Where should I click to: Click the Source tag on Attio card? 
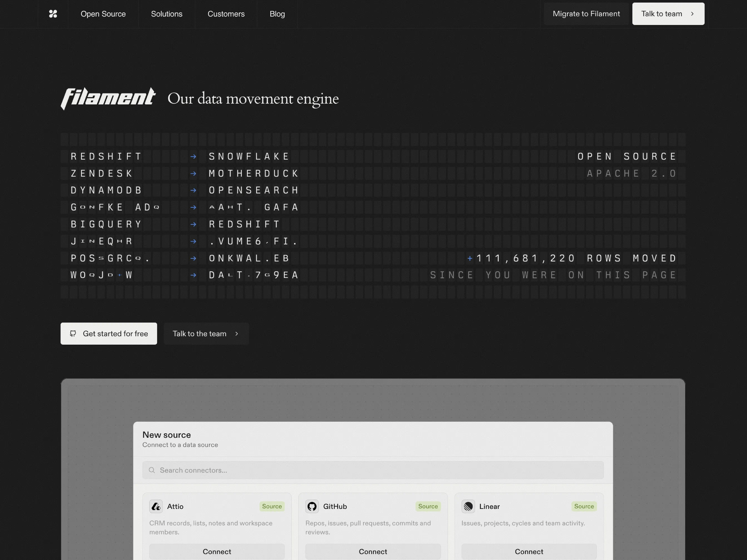click(272, 506)
